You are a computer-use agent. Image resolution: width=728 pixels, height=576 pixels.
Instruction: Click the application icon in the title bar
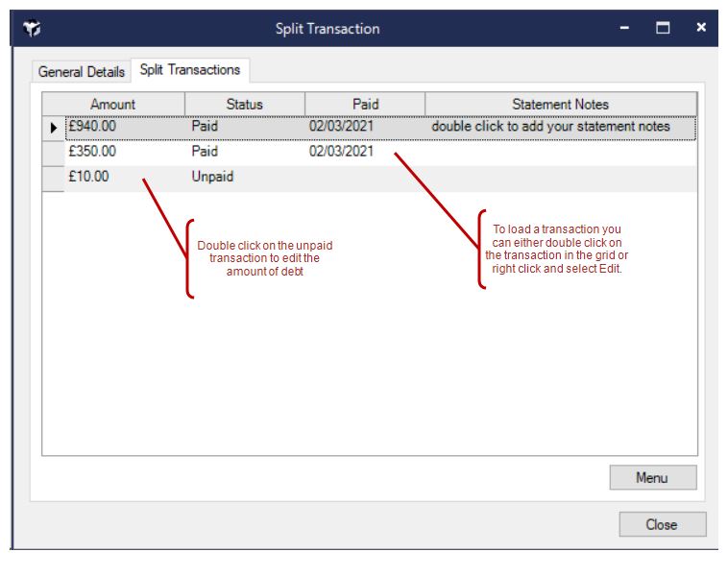(x=33, y=29)
